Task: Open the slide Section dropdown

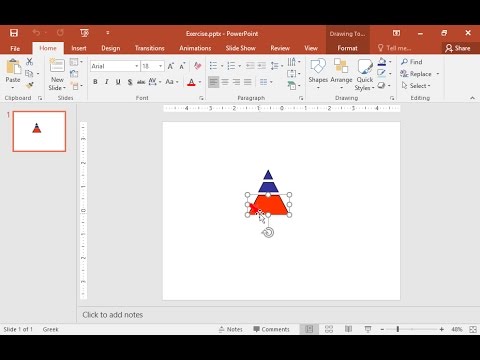Action: [76, 86]
